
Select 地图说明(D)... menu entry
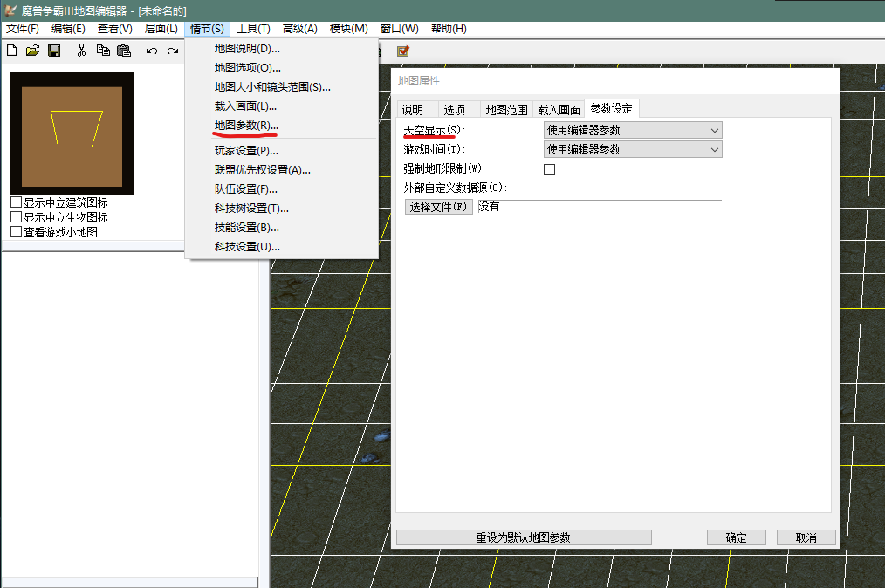point(282,49)
